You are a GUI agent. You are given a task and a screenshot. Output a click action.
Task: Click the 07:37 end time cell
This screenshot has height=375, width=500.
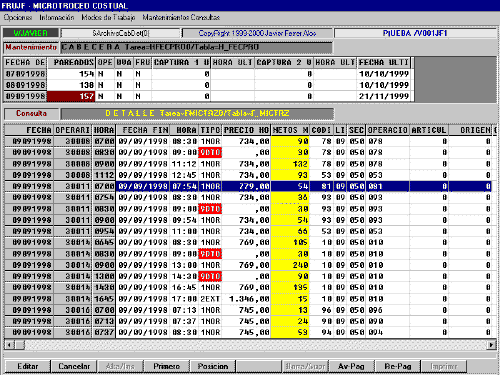point(185,321)
